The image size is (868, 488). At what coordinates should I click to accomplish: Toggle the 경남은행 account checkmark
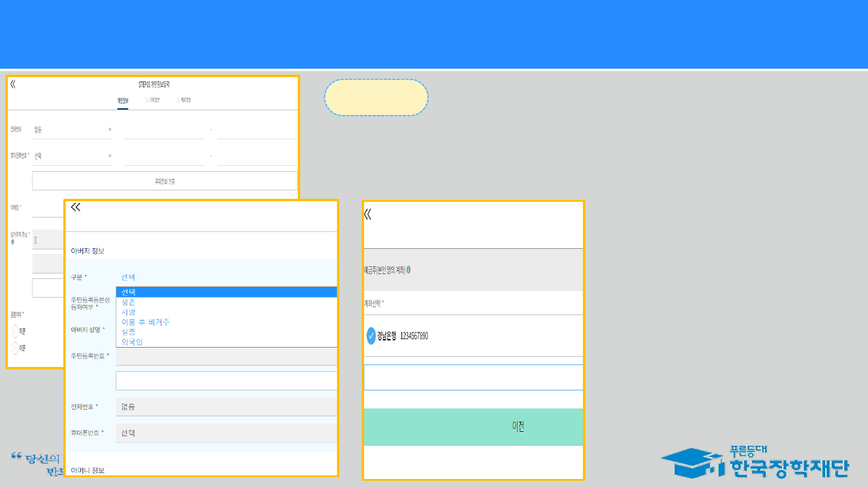tap(371, 336)
